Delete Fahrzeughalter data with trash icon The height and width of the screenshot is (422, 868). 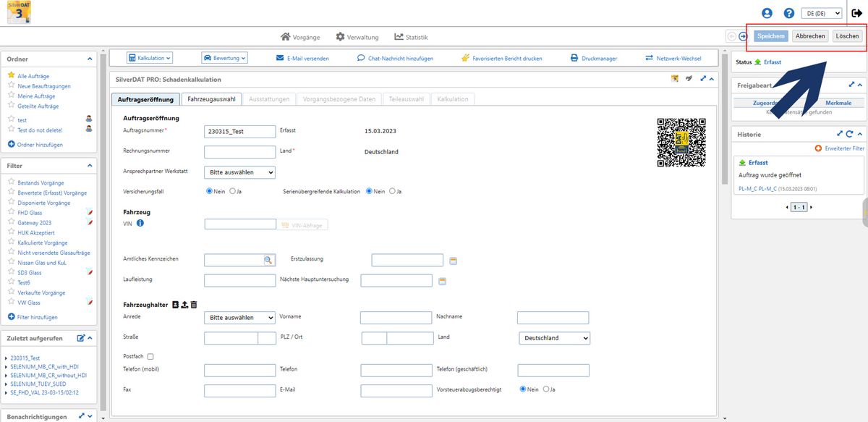(193, 305)
